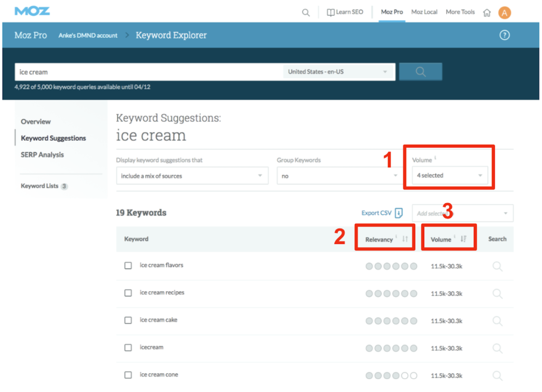Open the Group Keywords dropdown

point(339,176)
